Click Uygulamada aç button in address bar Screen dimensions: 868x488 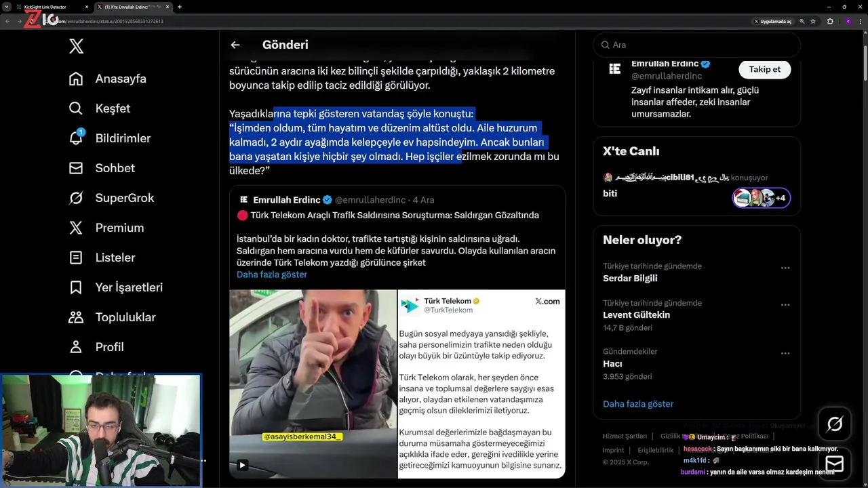coord(773,21)
